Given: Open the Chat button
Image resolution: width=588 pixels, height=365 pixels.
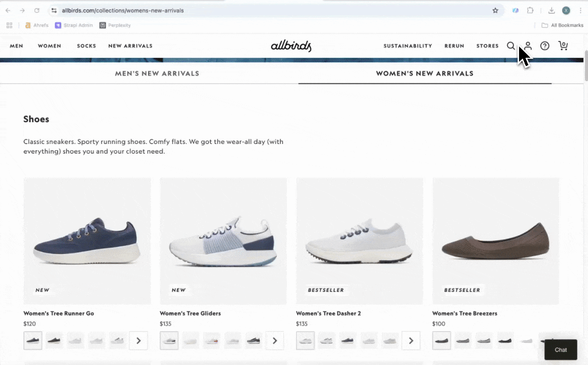Looking at the screenshot, I should [x=561, y=350].
